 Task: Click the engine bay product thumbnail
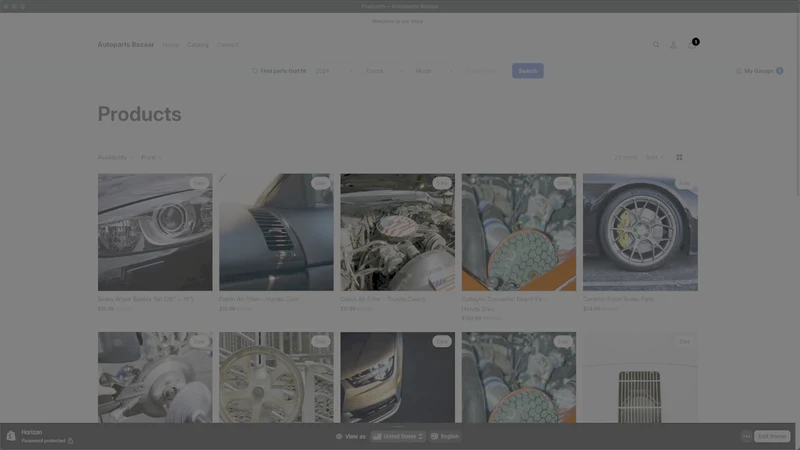coord(397,232)
